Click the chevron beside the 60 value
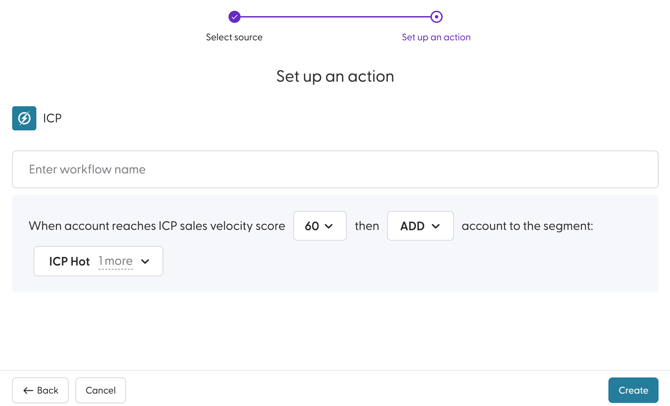Viewport: 670px width, 406px height. tap(329, 227)
